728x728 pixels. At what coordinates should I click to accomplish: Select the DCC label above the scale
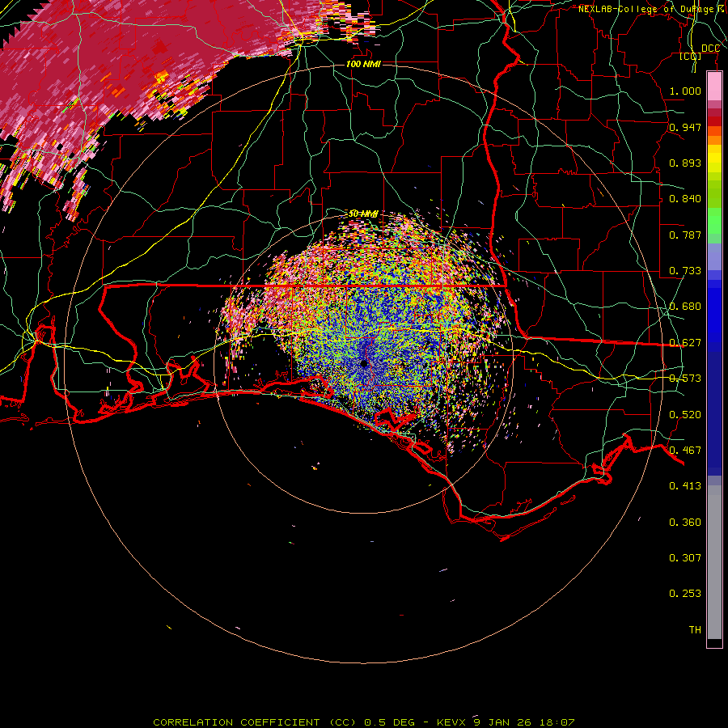click(710, 49)
